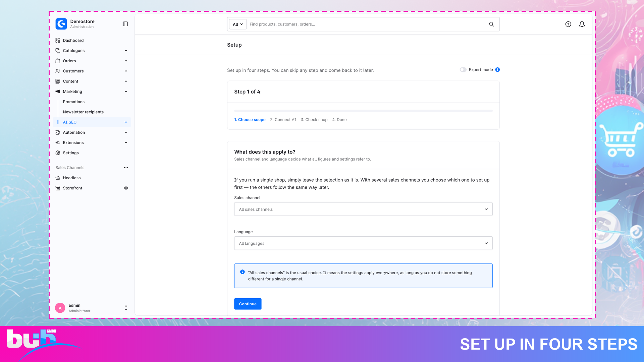This screenshot has width=644, height=362.
Task: Click the Continue button
Action: point(248,304)
